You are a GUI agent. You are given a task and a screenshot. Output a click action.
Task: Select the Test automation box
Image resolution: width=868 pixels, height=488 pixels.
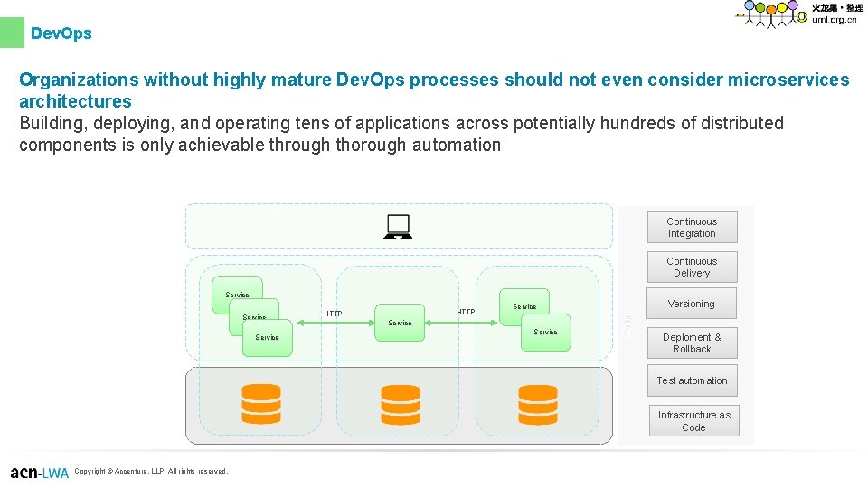[x=692, y=380]
